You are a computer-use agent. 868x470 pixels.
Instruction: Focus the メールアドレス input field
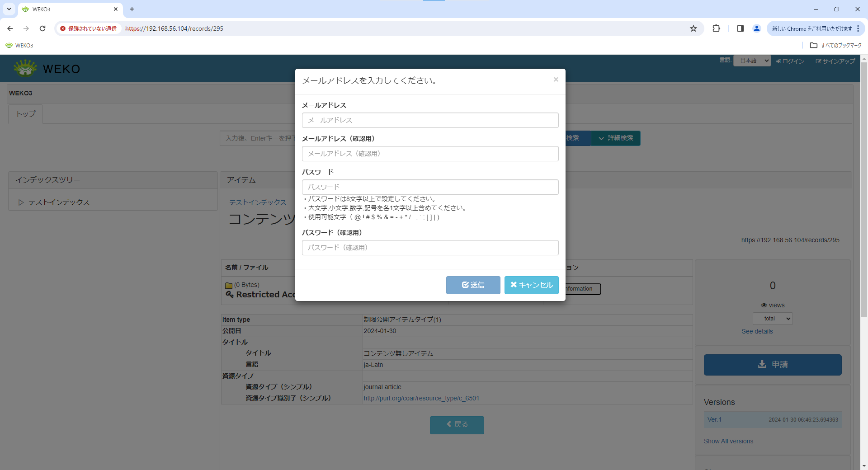[430, 120]
